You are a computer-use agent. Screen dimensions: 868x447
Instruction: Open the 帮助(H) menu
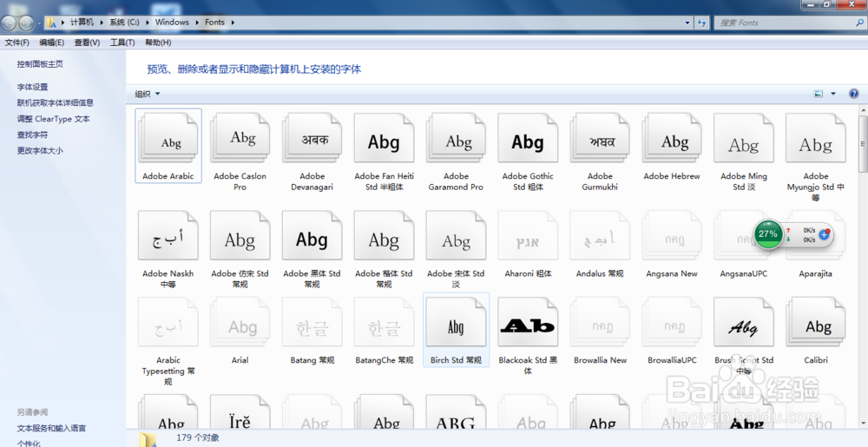click(158, 43)
